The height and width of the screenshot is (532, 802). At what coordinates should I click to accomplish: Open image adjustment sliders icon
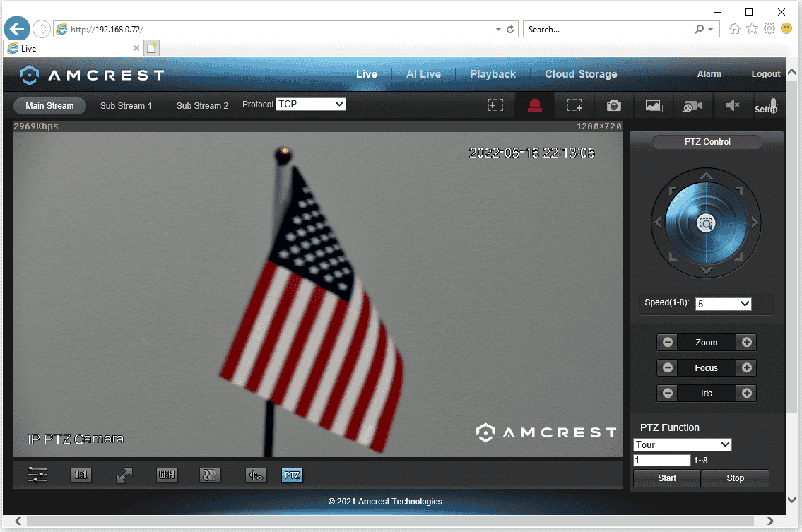pos(37,475)
